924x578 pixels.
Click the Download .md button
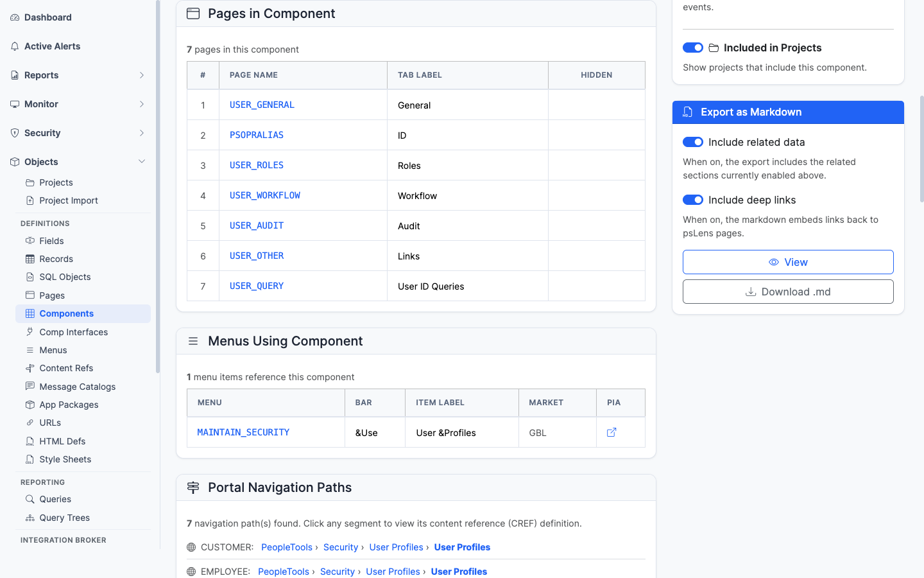tap(788, 292)
